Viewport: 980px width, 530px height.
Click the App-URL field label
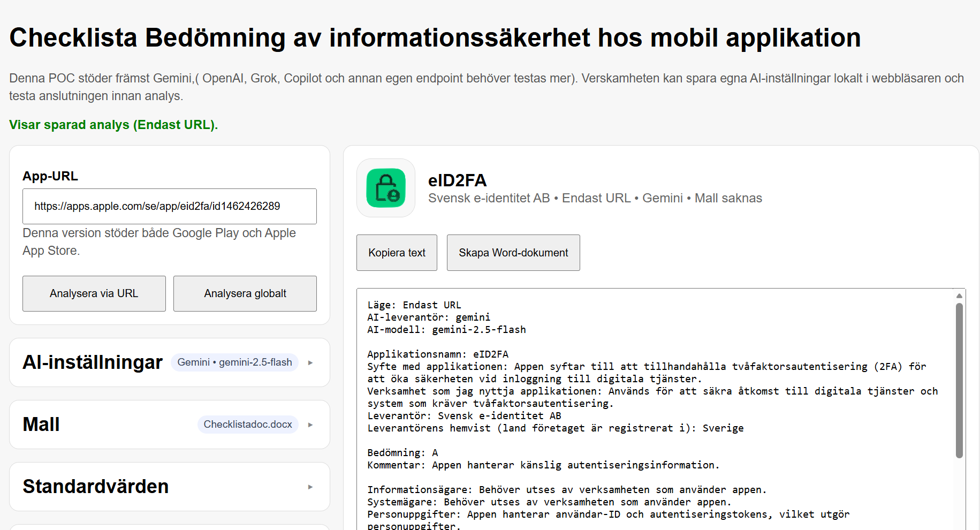(50, 176)
